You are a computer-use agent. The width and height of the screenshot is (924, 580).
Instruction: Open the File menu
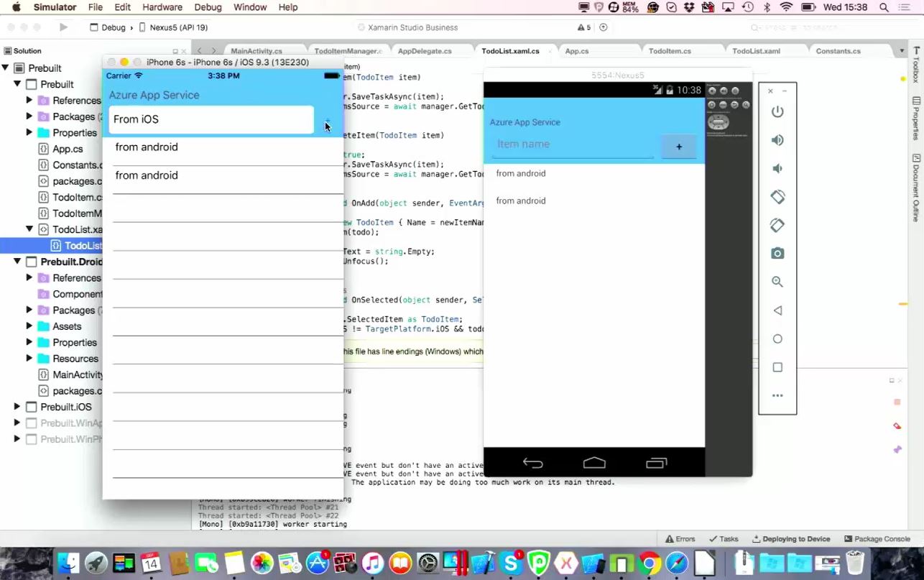point(96,7)
